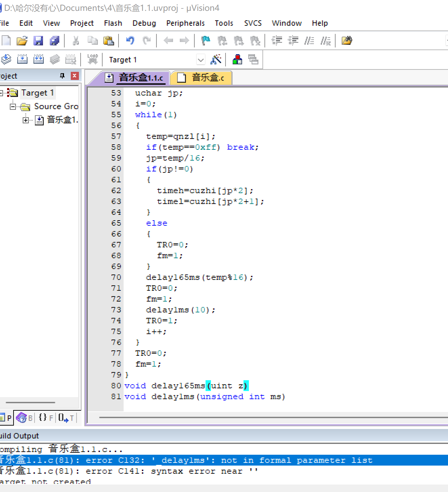Select the Functions tab at panel bottom
This screenshot has width=448, height=492.
tap(46, 418)
